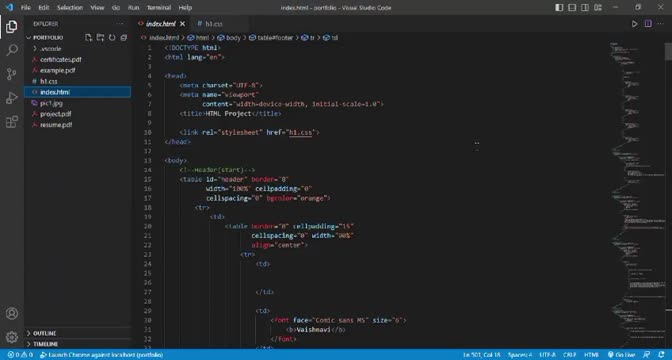Toggle the secondary side bar layout button
This screenshot has height=360, width=672.
pyautogui.click(x=585, y=7)
